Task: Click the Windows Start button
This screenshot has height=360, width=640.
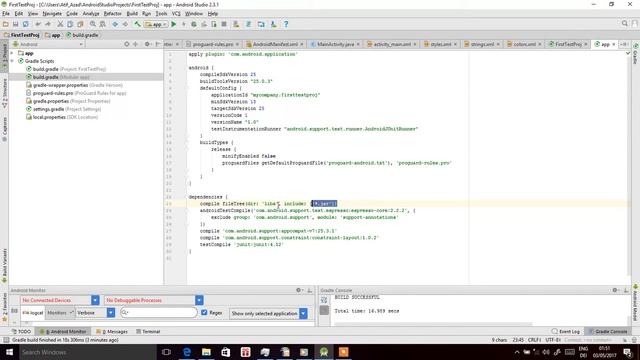Action: coord(9,352)
